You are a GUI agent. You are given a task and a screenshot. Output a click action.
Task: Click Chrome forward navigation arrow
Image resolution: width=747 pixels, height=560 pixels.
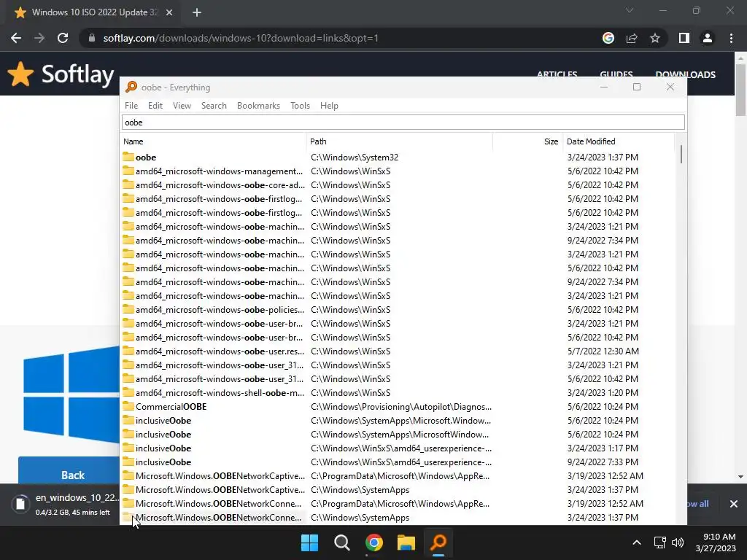point(39,38)
